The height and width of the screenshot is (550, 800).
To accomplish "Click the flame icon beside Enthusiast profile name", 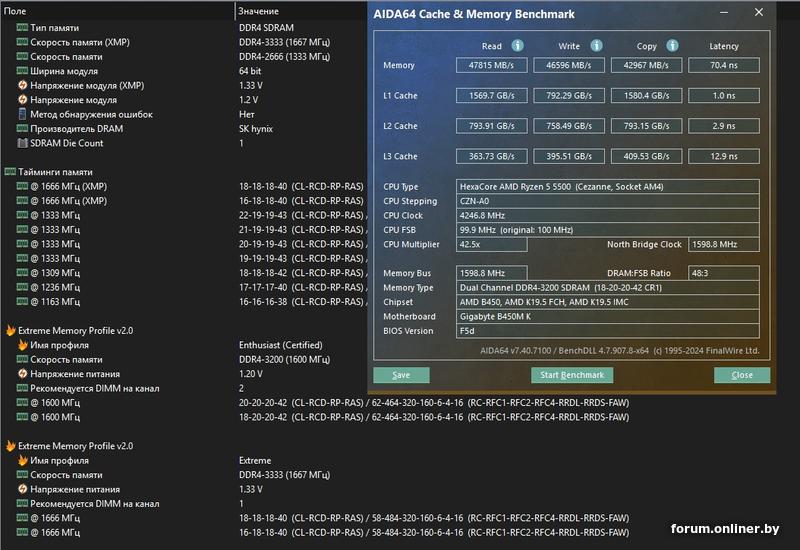I will [x=22, y=345].
